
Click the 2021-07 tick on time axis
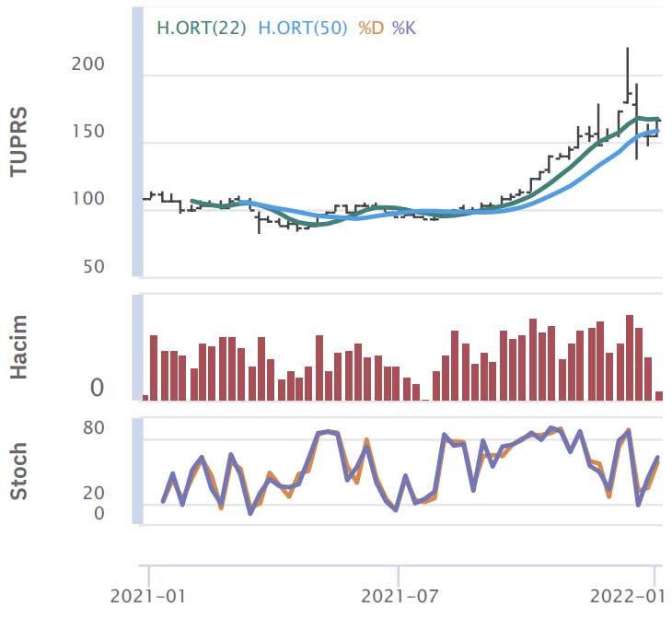(x=399, y=575)
